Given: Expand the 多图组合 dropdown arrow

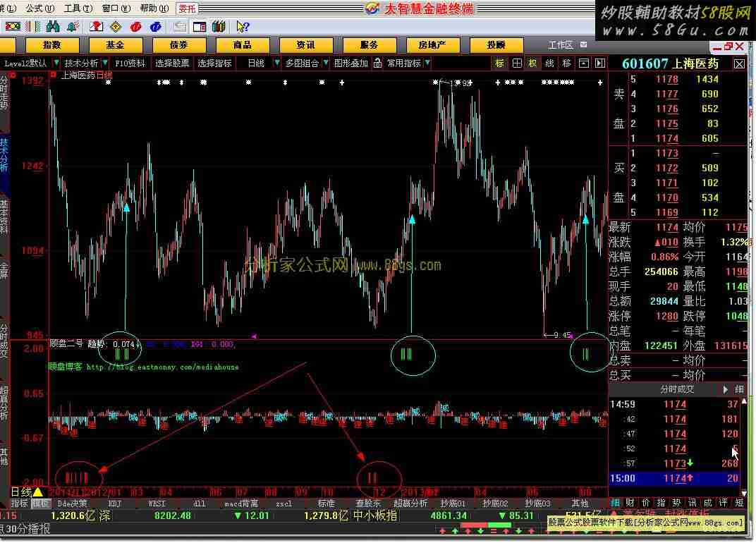Looking at the screenshot, I should click(326, 63).
